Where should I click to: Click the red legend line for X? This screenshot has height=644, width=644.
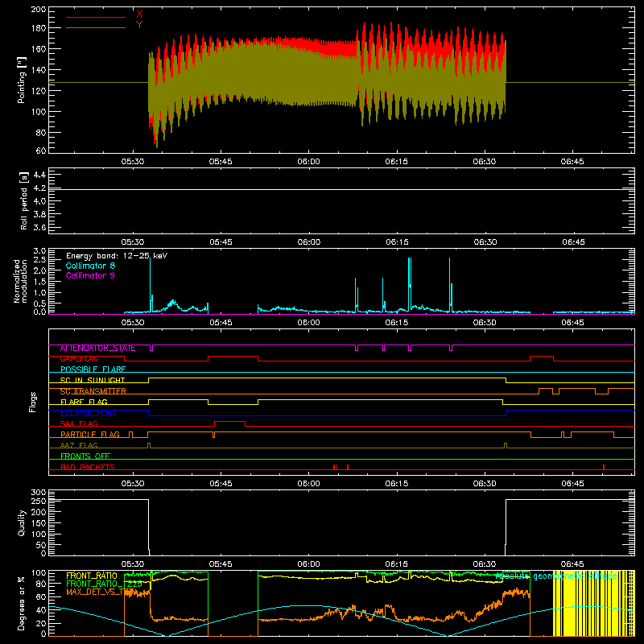96,17
